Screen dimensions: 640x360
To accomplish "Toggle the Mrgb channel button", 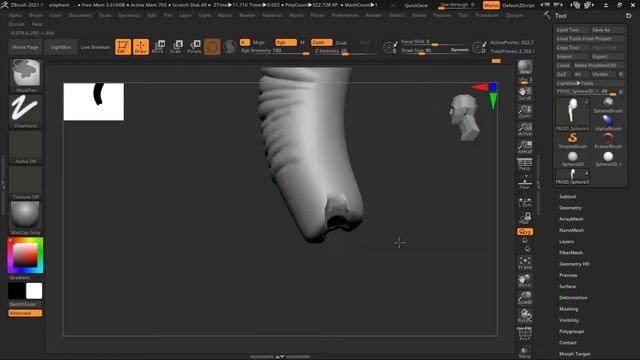I will [258, 42].
